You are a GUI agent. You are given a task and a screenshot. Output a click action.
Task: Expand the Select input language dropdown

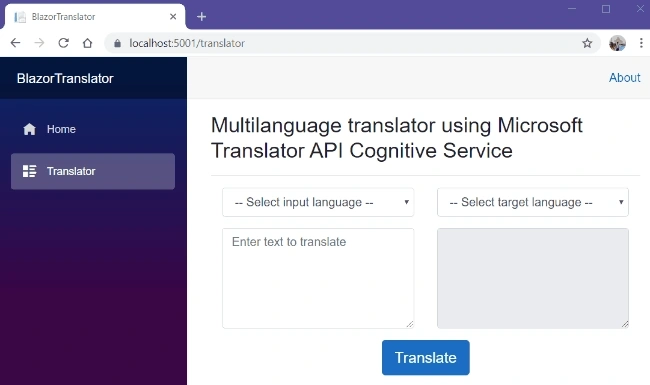coord(318,202)
